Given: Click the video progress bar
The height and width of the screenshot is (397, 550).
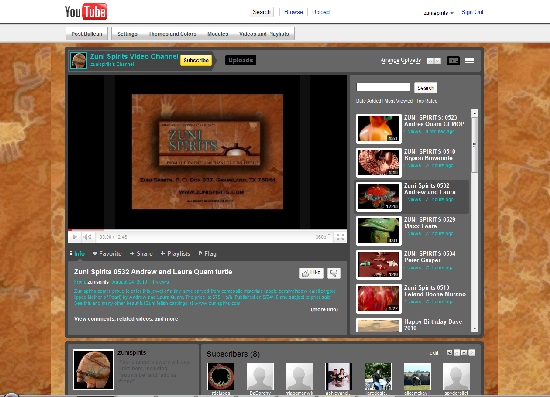Looking at the screenshot, I should [x=207, y=230].
